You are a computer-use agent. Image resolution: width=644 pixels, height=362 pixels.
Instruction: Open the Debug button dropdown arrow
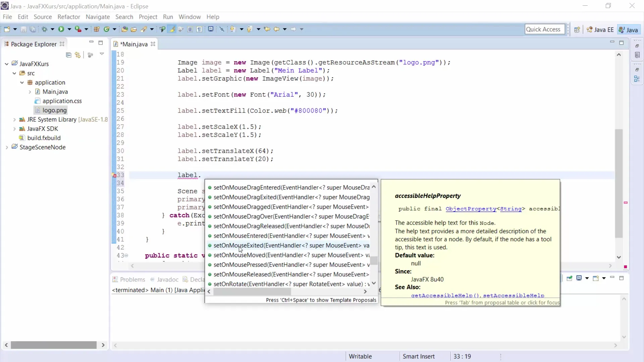pos(52,29)
